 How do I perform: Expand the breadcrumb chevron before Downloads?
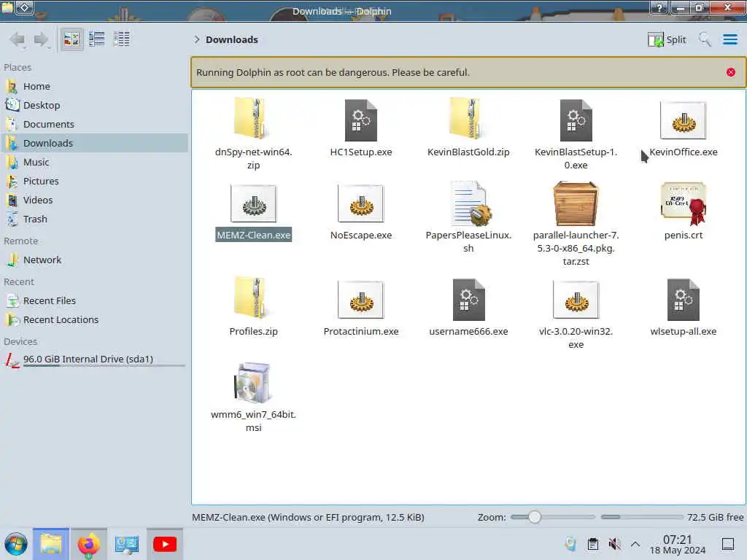coord(196,39)
